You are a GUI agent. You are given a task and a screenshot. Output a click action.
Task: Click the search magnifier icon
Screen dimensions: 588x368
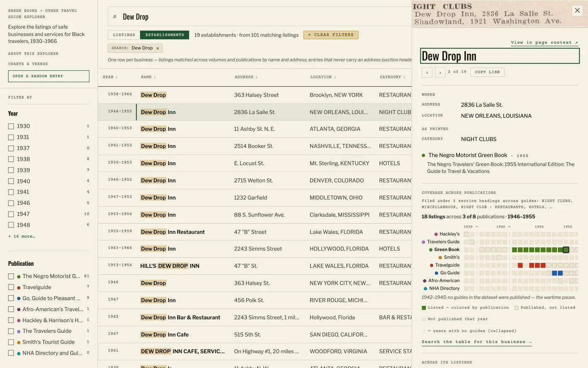(x=115, y=17)
